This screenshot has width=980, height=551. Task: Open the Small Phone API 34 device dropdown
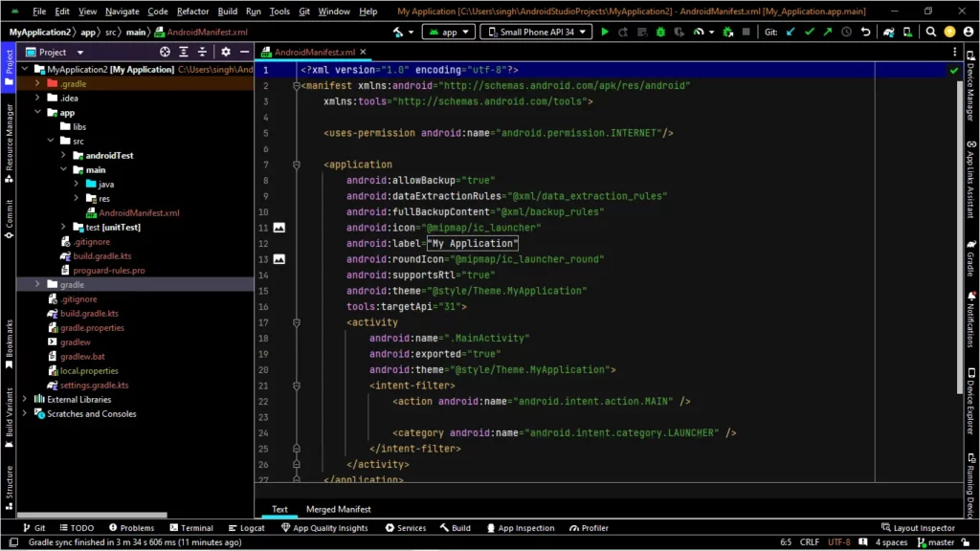click(x=536, y=32)
